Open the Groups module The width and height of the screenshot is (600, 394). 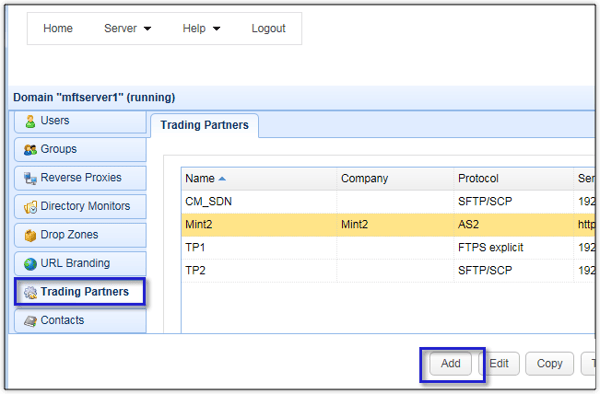(x=80, y=150)
